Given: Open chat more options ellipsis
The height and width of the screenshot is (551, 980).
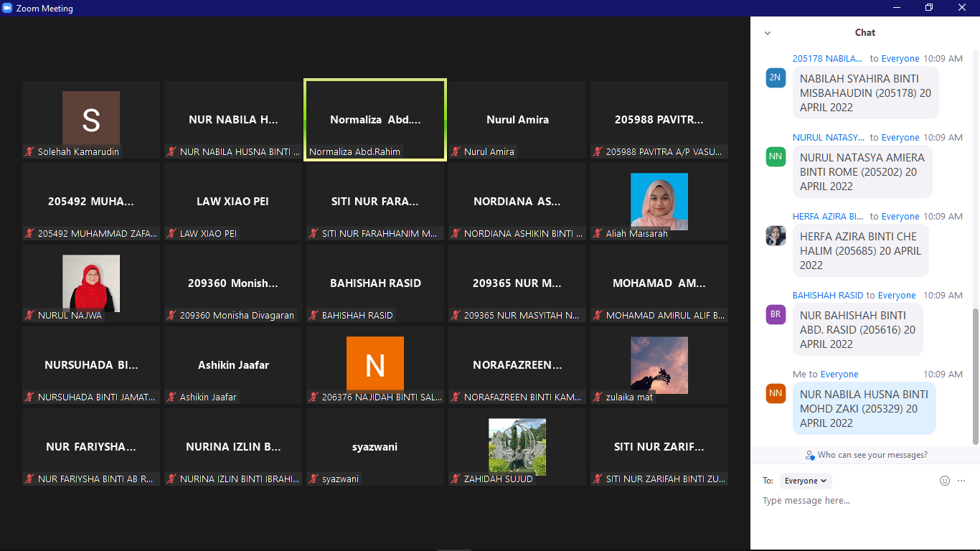Looking at the screenshot, I should pyautogui.click(x=961, y=481).
